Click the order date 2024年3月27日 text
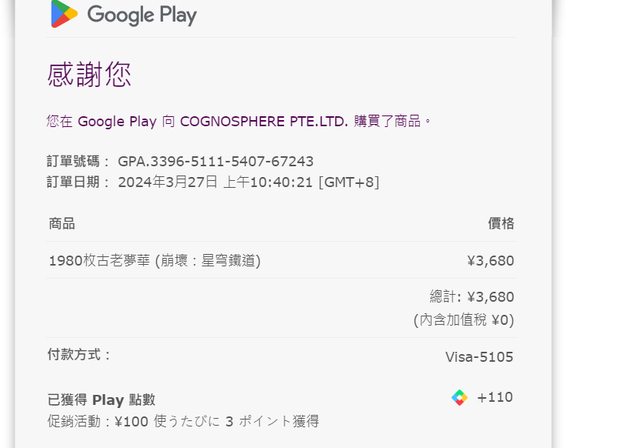Screen dimensions: 640x448 click(x=168, y=182)
